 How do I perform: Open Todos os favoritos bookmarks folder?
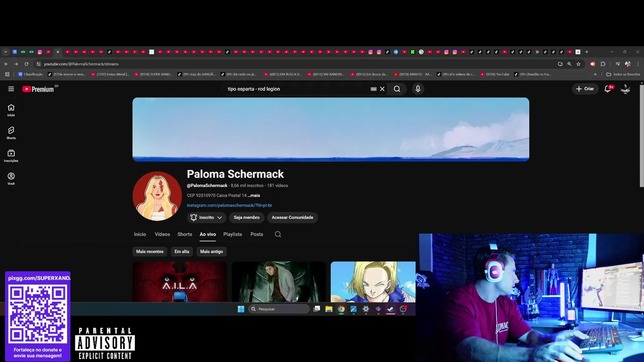(x=623, y=74)
